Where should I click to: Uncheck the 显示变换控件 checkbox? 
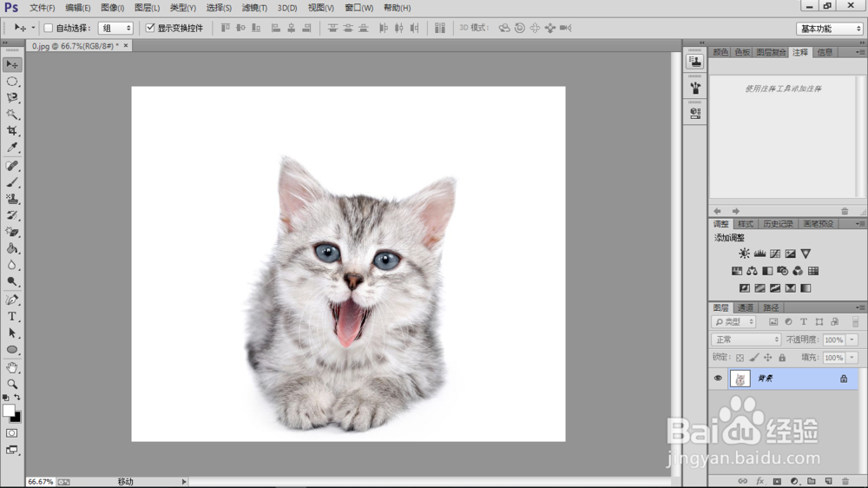click(150, 28)
